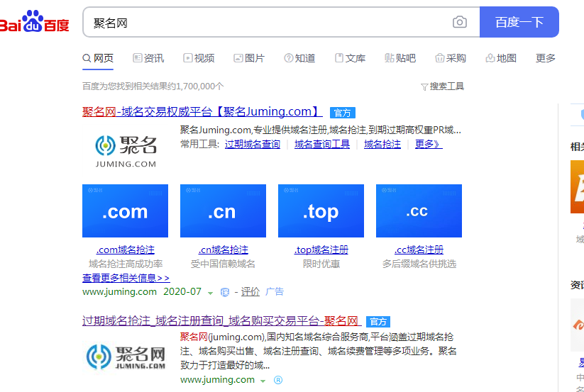Expand dropdown arrow after 2020-07

point(210,293)
